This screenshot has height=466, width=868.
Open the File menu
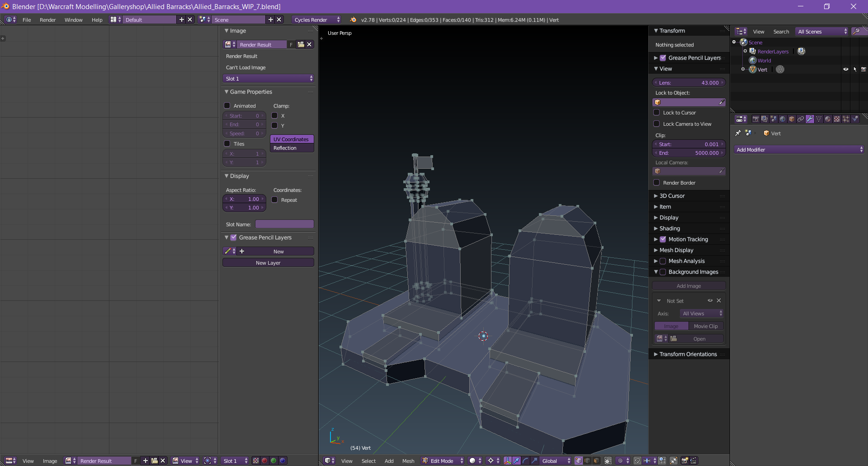27,19
